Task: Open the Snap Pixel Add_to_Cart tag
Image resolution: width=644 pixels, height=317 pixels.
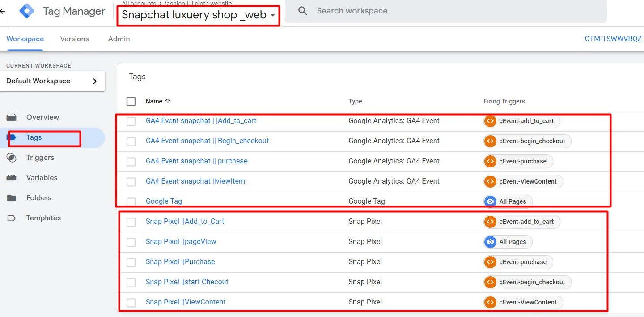Action: 185,222
